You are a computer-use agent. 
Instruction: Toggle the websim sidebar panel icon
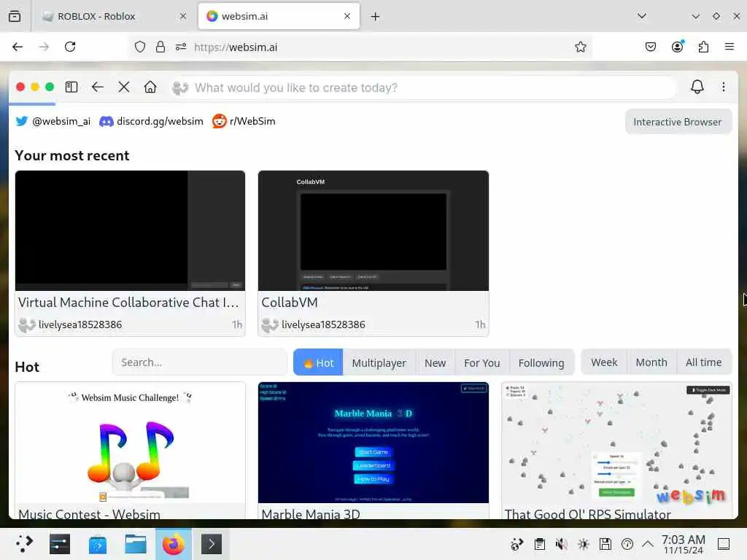[x=71, y=87]
